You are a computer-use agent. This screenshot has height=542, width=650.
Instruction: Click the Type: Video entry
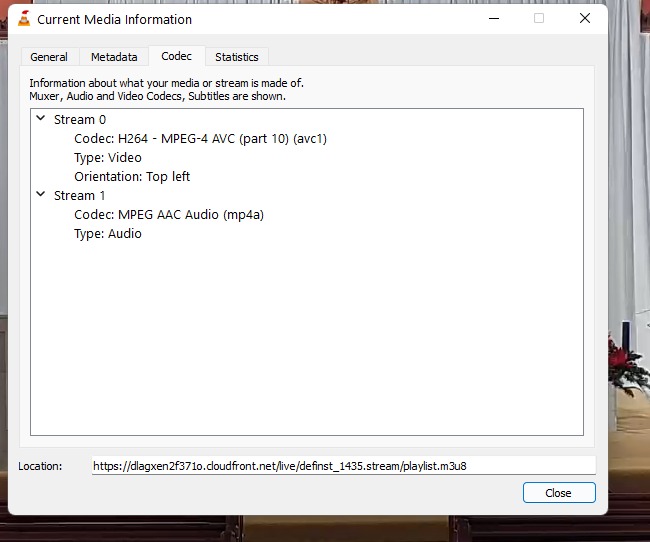[x=108, y=158]
